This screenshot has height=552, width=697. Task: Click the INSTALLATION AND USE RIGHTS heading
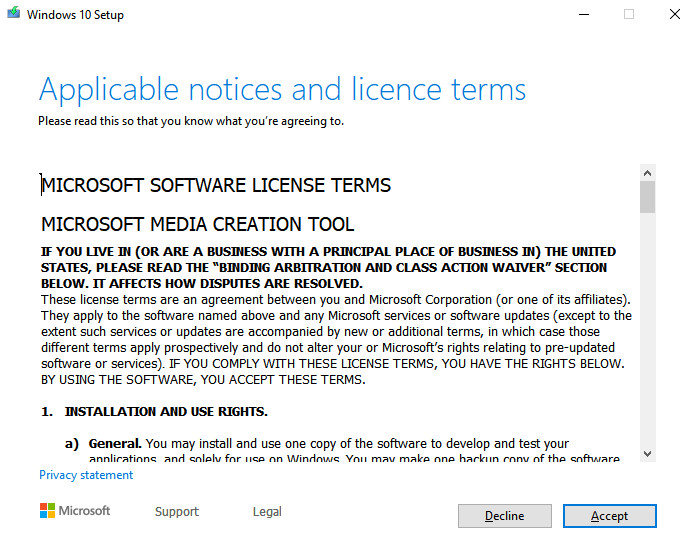coord(166,412)
